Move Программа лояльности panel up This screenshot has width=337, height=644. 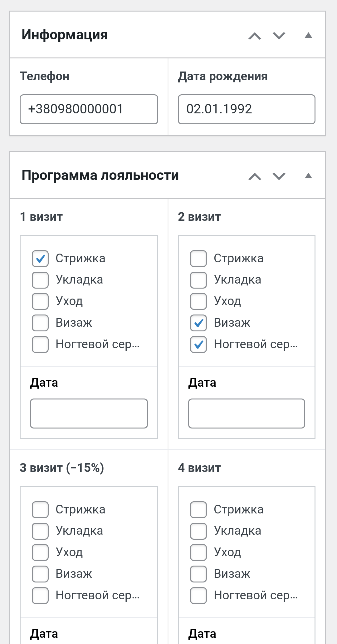point(255,176)
